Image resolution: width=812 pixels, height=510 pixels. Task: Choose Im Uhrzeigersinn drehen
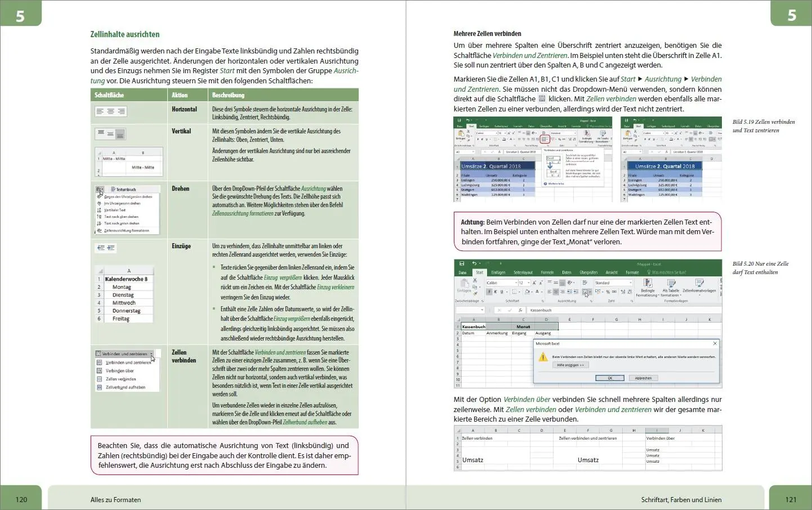point(119,203)
